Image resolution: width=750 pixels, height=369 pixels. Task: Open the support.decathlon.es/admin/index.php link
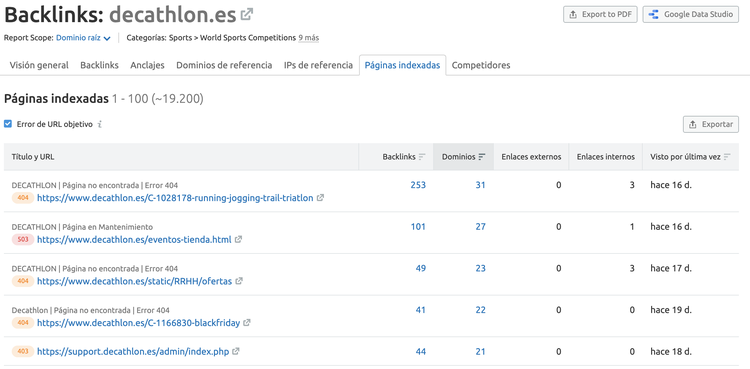(133, 351)
